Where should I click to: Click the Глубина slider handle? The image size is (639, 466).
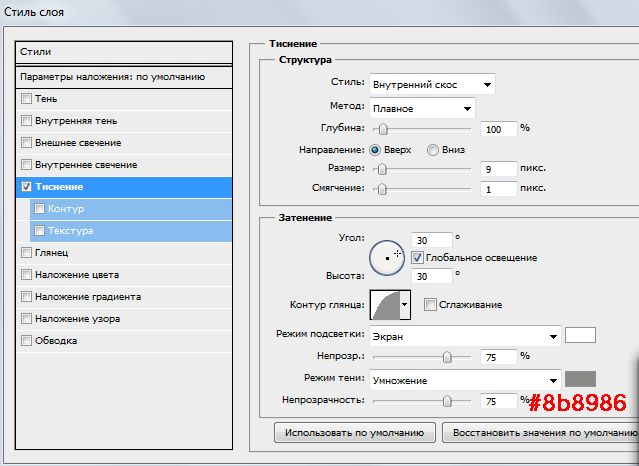[x=383, y=130]
